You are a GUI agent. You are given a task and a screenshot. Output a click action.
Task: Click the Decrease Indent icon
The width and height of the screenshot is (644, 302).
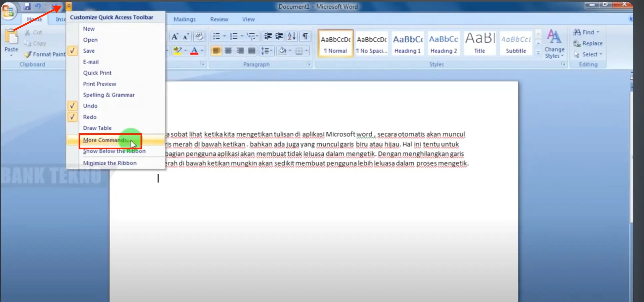[268, 36]
